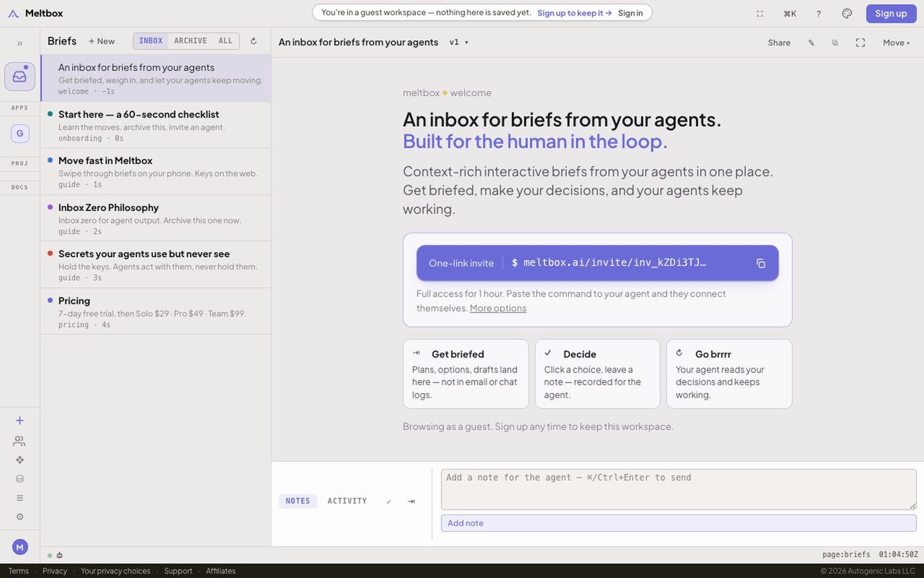Open the people/team icon in sidebar
This screenshot has width=924, height=578.
(x=19, y=441)
